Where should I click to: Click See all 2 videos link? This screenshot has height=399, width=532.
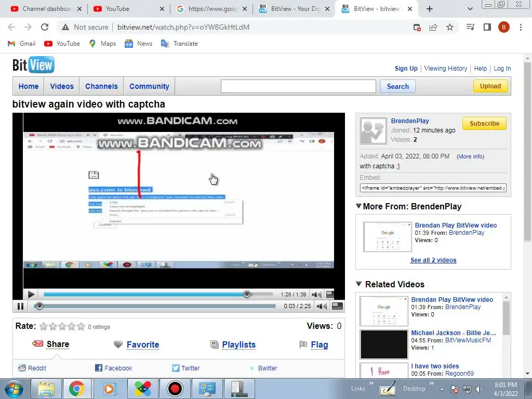pos(433,260)
